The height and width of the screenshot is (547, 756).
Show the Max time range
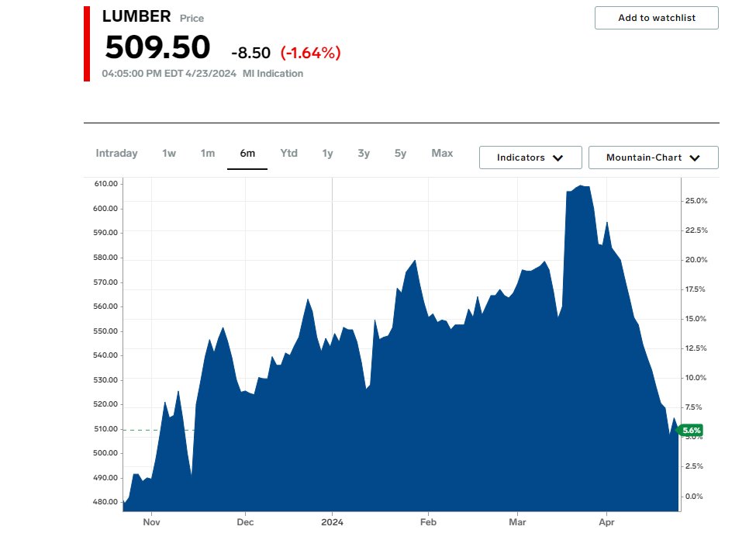pyautogui.click(x=442, y=154)
